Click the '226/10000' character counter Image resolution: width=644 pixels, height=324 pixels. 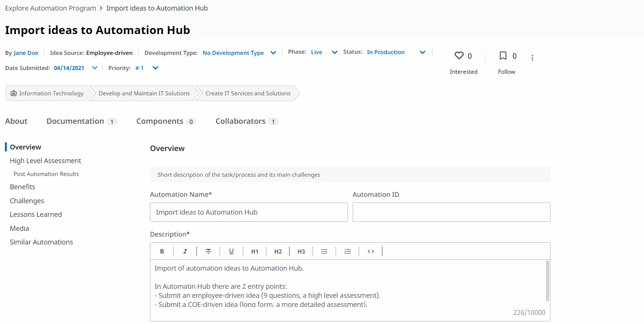coord(529,313)
